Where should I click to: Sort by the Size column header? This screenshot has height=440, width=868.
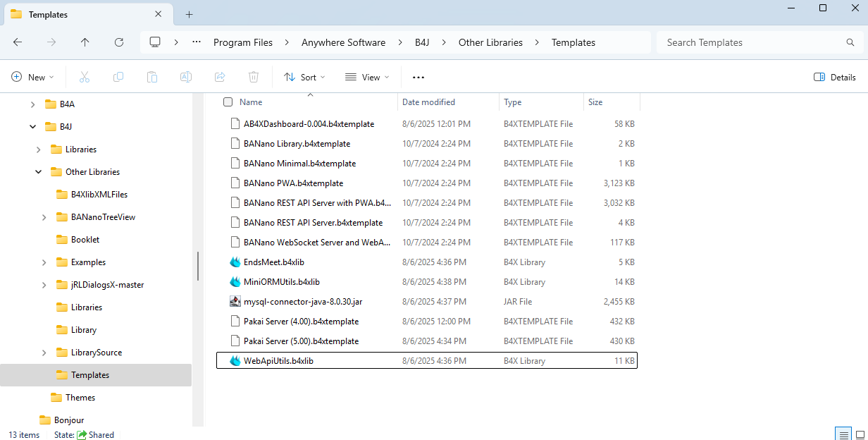tap(595, 102)
